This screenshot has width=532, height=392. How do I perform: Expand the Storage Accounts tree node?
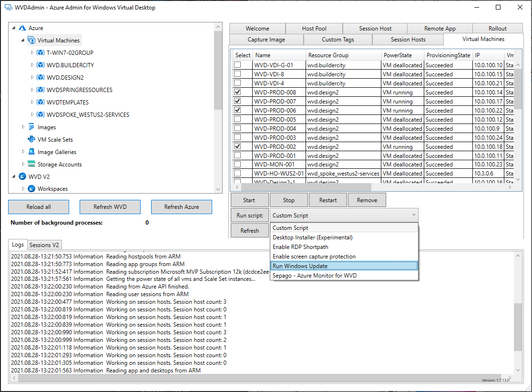click(x=23, y=164)
